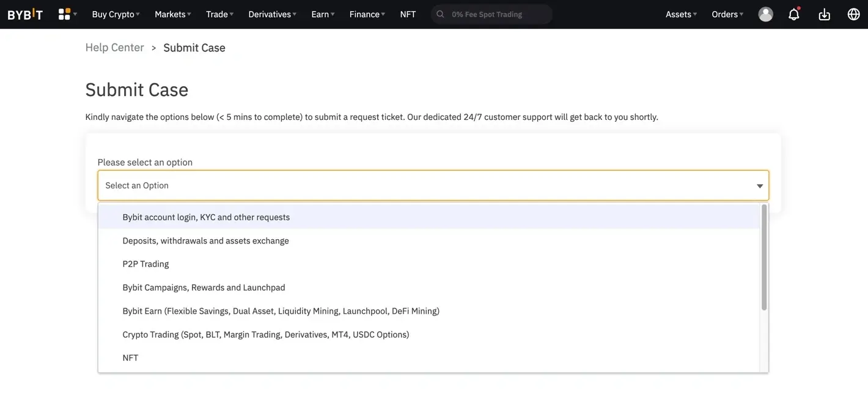Expand the Orders menu
The height and width of the screenshot is (419, 868).
[x=727, y=14]
